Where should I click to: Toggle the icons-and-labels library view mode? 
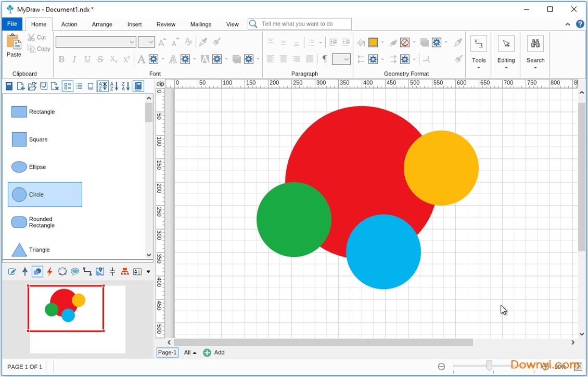pos(68,86)
